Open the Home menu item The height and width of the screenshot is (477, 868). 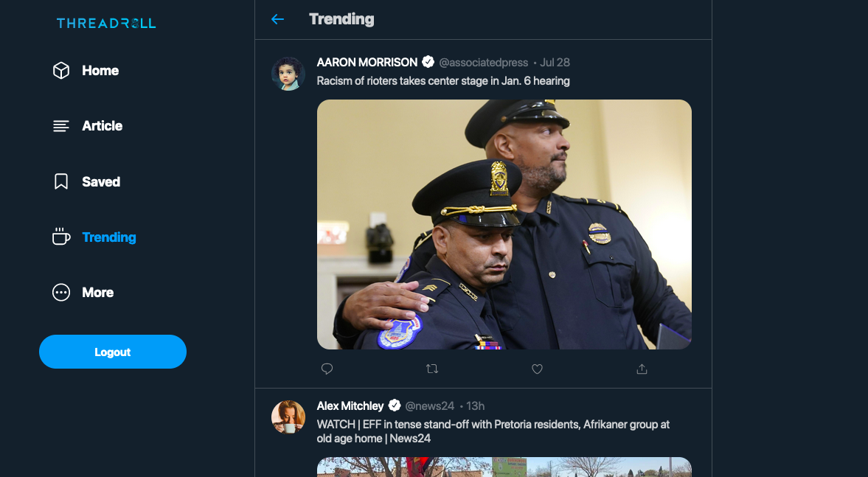100,71
